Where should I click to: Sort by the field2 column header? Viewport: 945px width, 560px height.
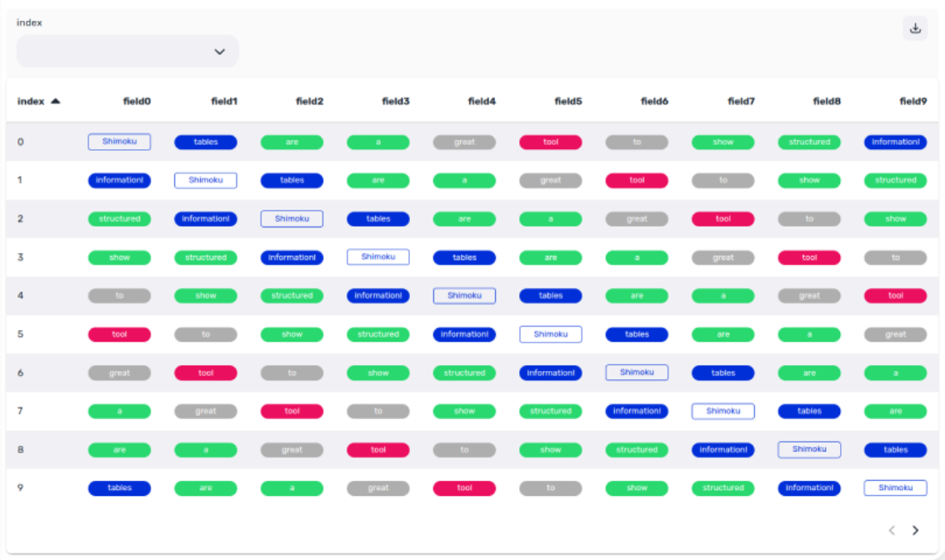(310, 102)
